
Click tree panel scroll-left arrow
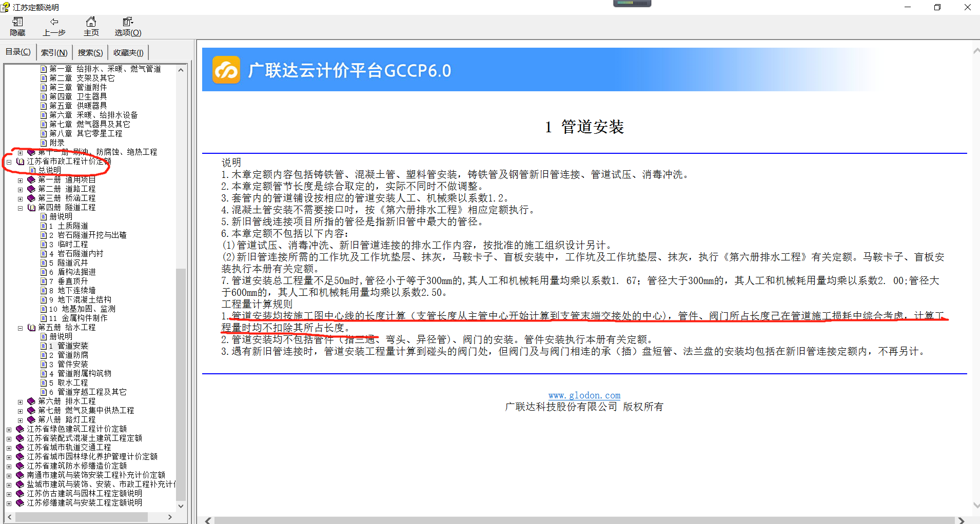9,517
